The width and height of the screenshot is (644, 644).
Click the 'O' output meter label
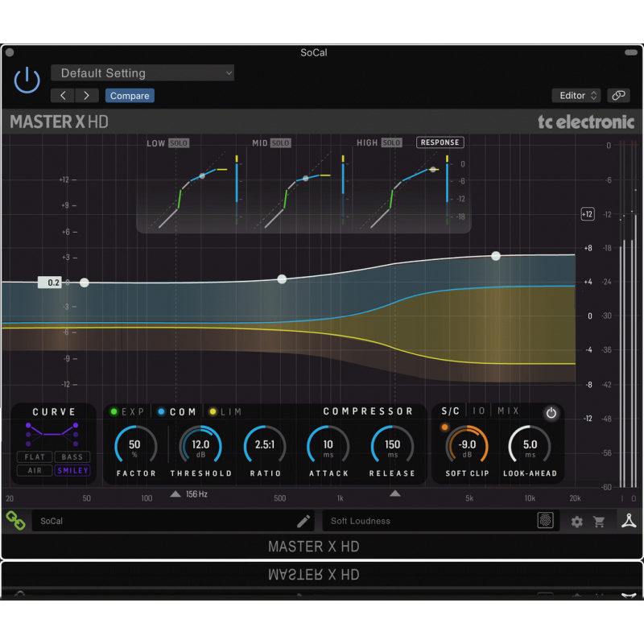point(634,498)
